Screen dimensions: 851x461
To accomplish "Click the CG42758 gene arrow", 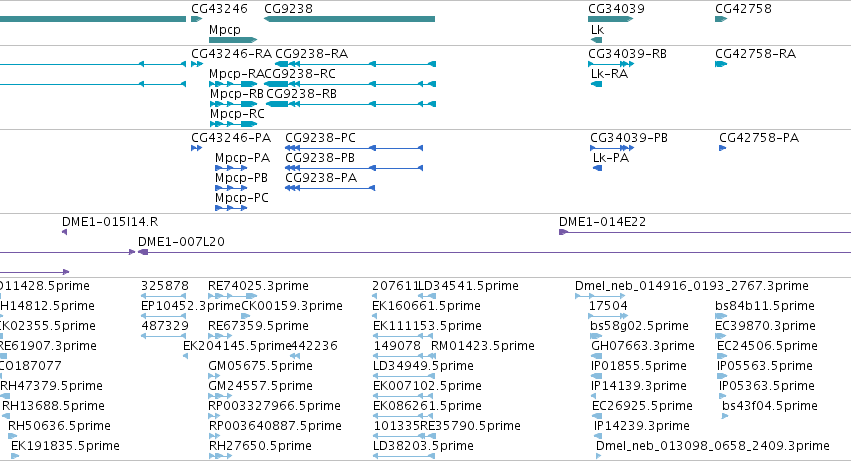I will coord(721,19).
